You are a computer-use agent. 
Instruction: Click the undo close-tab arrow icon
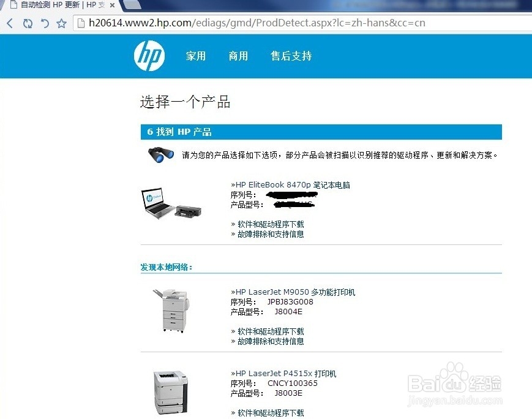click(45, 23)
